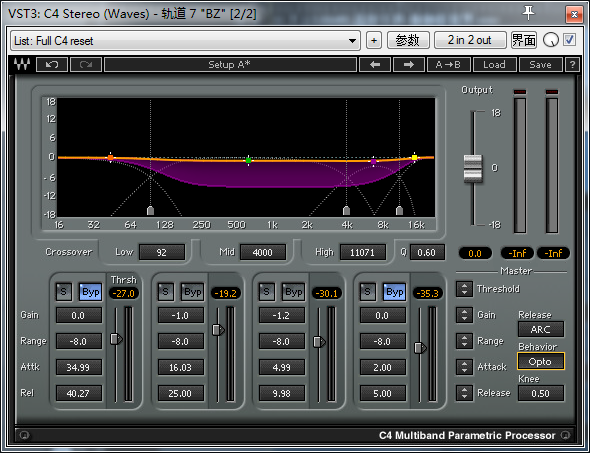This screenshot has height=453, width=590.
Task: Click the Master Range stepper
Action: click(464, 341)
